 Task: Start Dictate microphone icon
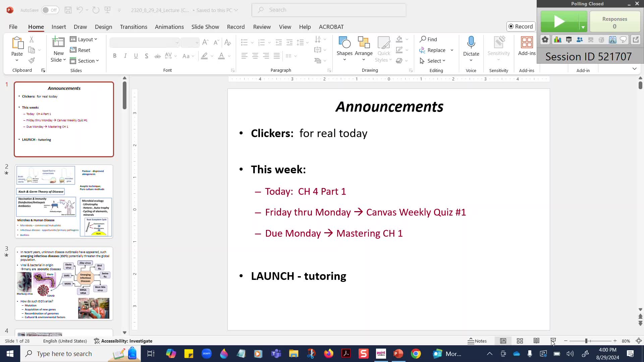(x=471, y=42)
